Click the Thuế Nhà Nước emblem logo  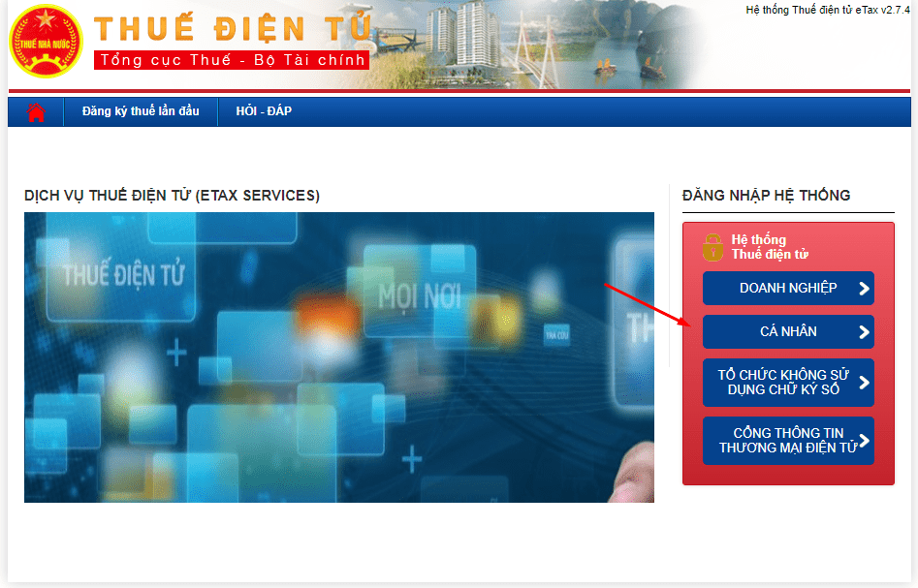pos(46,46)
